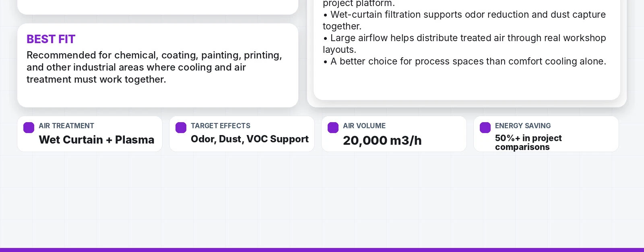
Task: Click the BEST FIT heading
Action: pyautogui.click(x=51, y=39)
